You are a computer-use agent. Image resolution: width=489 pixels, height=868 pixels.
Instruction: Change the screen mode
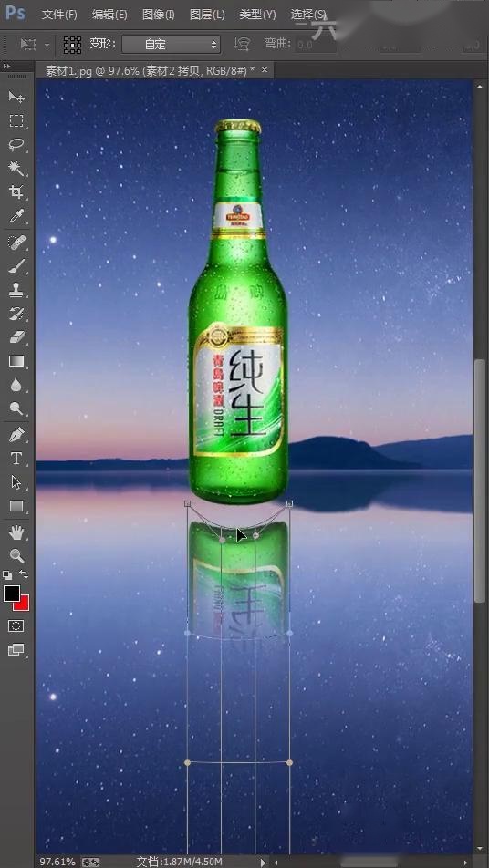coord(16,650)
